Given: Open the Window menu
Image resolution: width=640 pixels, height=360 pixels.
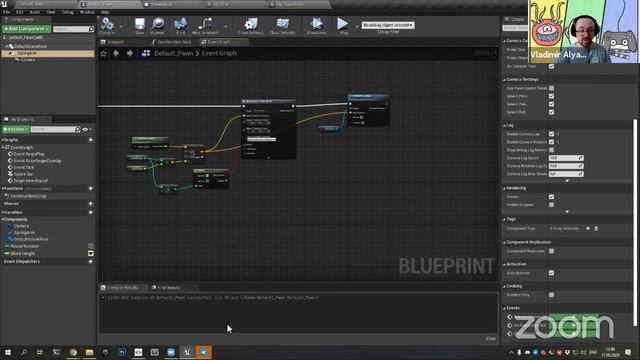Looking at the screenshot, I should click(87, 12).
